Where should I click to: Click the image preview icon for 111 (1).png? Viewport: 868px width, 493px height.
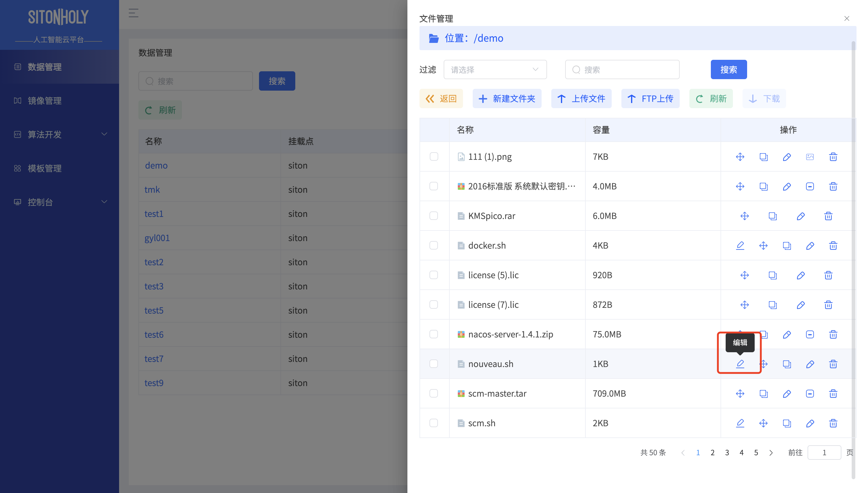[810, 157]
